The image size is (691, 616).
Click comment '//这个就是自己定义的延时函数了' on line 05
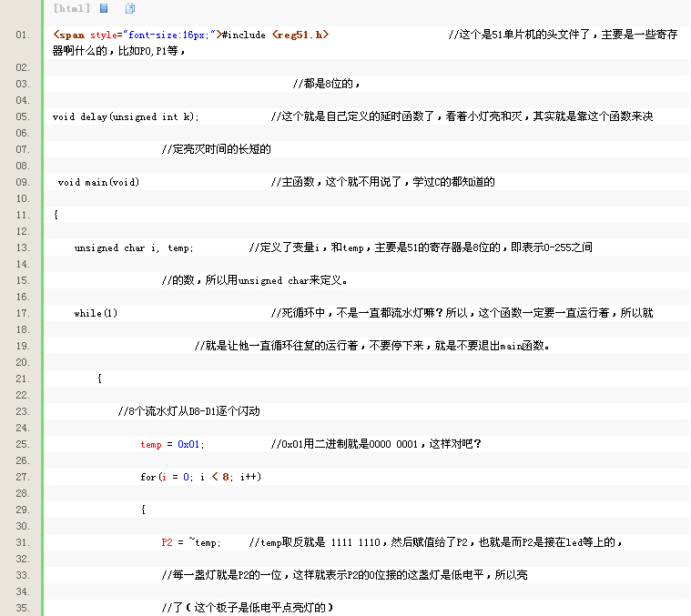[462, 116]
